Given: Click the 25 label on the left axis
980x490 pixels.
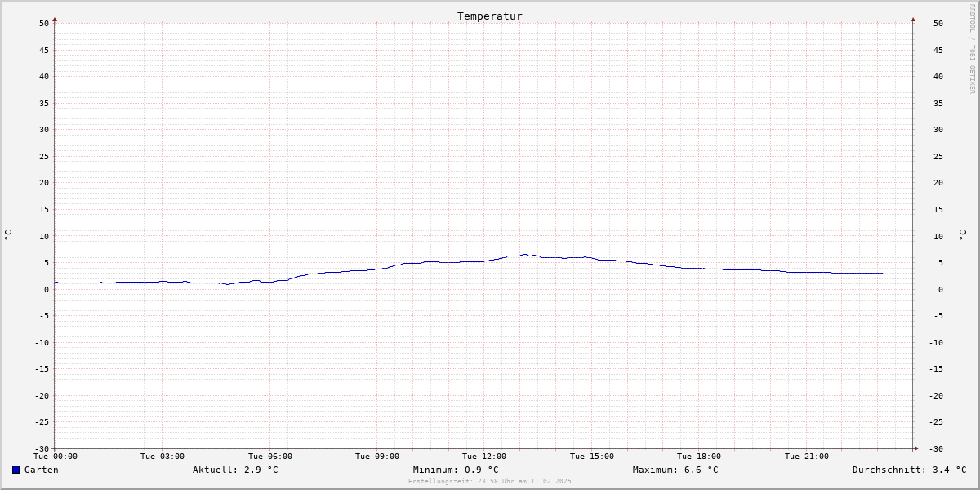Looking at the screenshot, I should click(x=44, y=156).
